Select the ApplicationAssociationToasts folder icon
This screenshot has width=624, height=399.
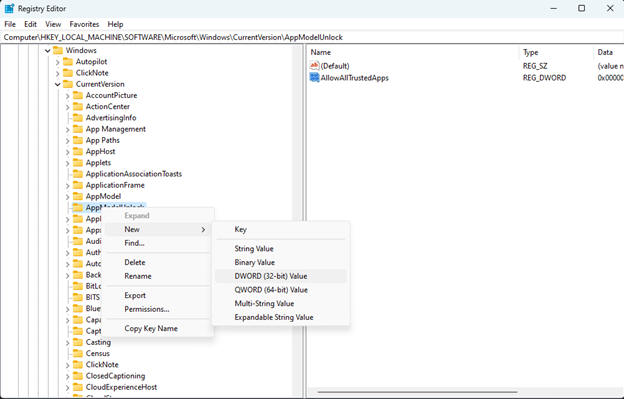[x=78, y=174]
